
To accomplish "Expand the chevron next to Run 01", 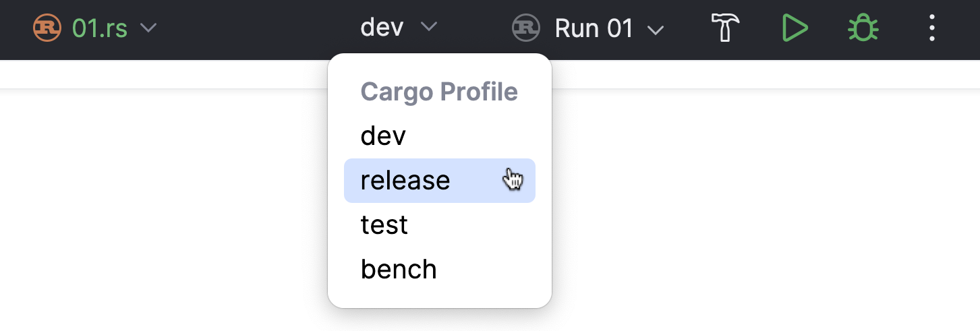I will pos(656,30).
